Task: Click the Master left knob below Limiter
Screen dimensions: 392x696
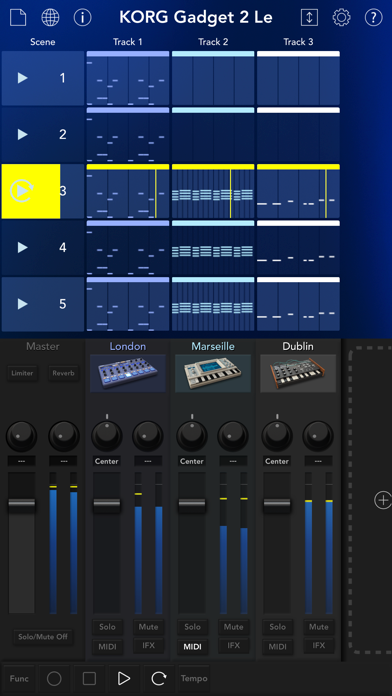Action: tap(21, 437)
